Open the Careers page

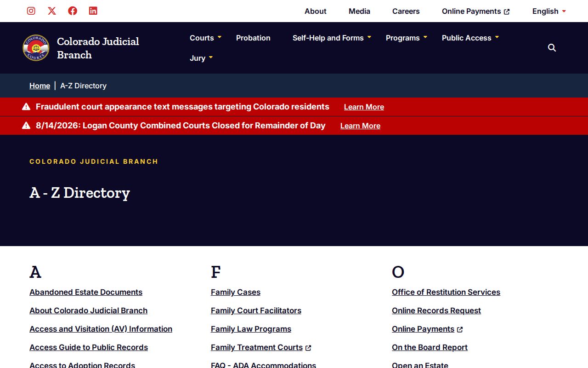pos(406,11)
